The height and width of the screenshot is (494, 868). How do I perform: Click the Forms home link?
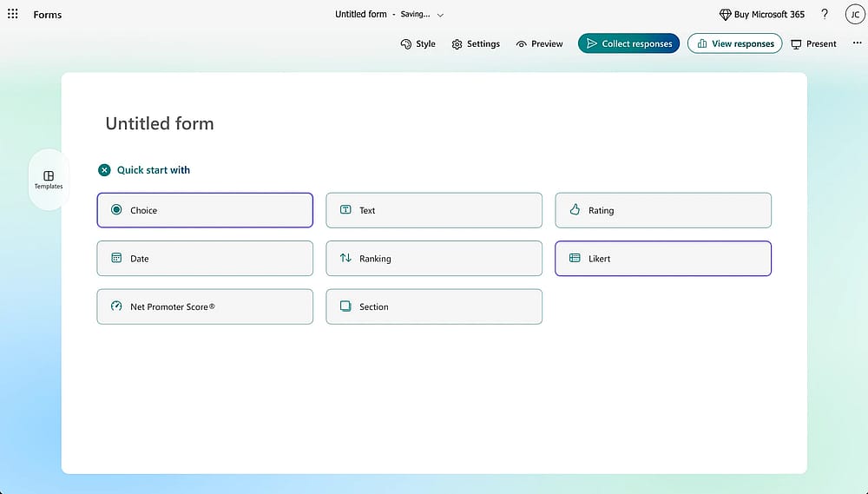point(48,15)
